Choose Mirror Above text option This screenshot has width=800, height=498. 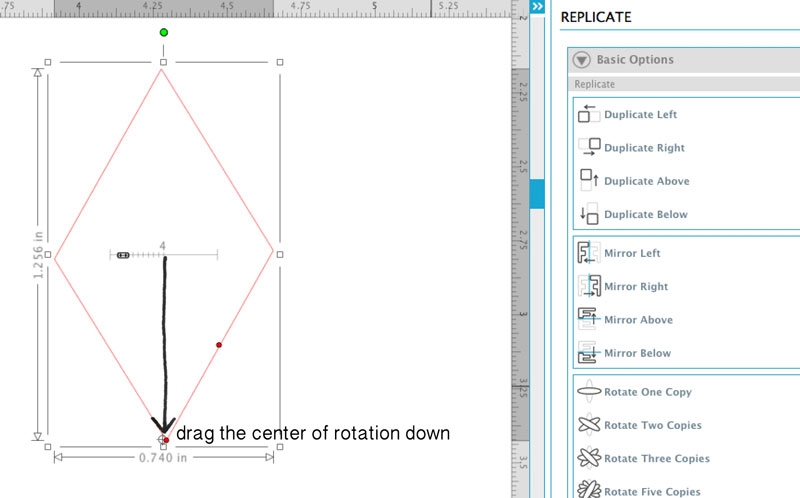pyautogui.click(x=638, y=320)
